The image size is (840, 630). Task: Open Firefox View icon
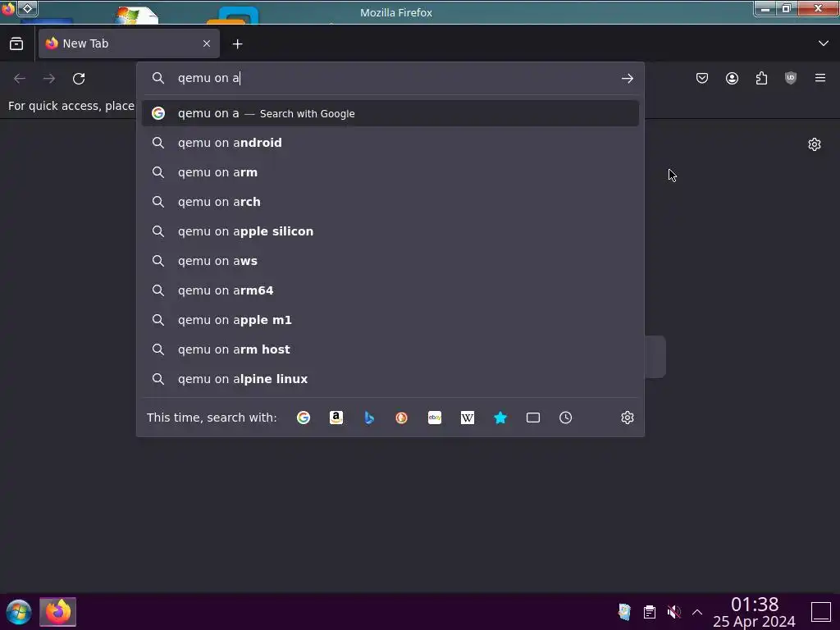(16, 43)
